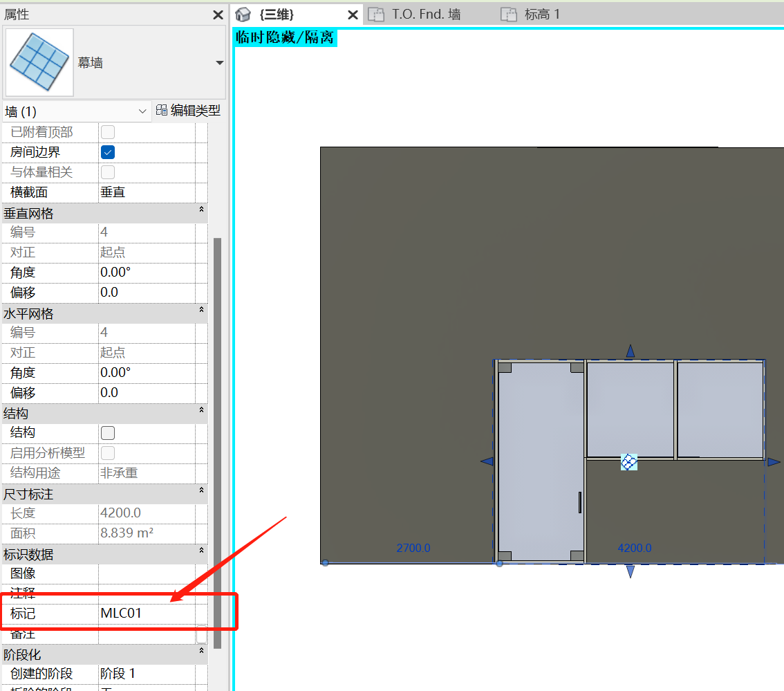Select the right upper glass panel
Screen dimensions: 784x691
pos(720,409)
